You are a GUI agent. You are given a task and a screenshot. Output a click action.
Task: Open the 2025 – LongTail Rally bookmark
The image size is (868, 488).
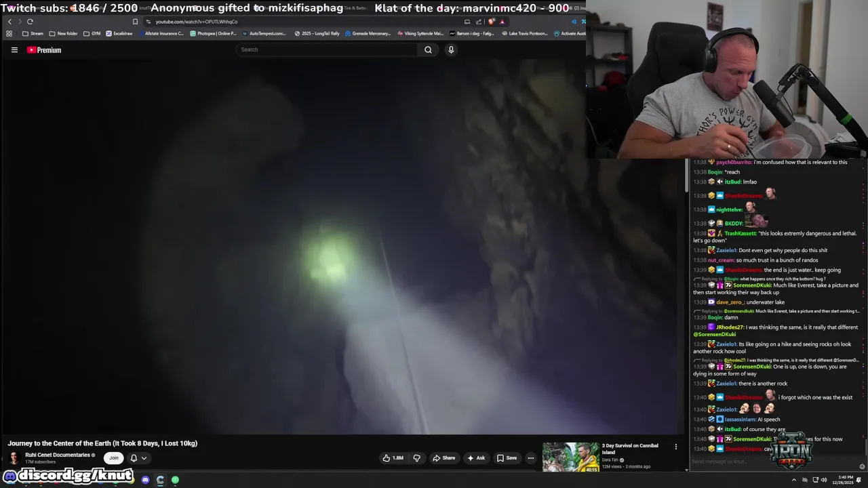click(x=317, y=33)
